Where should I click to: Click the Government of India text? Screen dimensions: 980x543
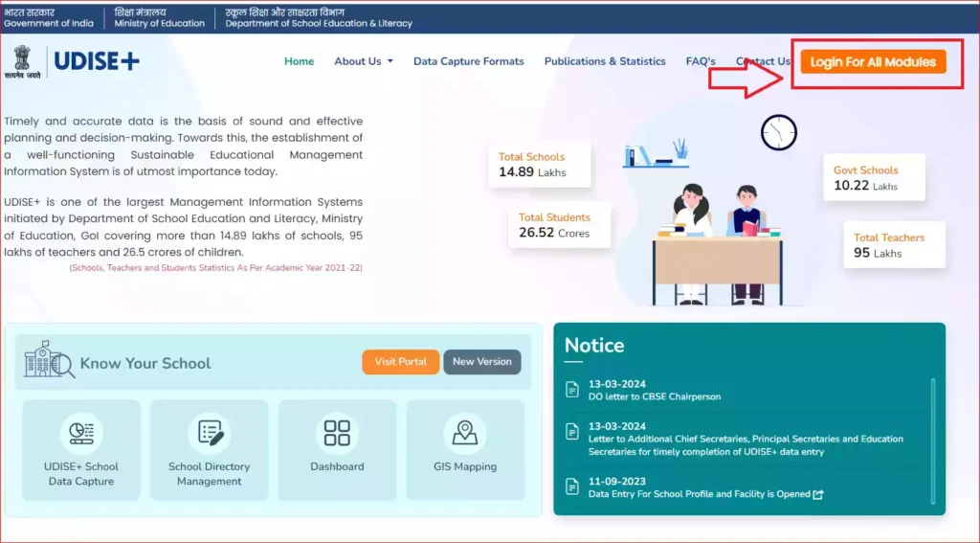pos(49,23)
